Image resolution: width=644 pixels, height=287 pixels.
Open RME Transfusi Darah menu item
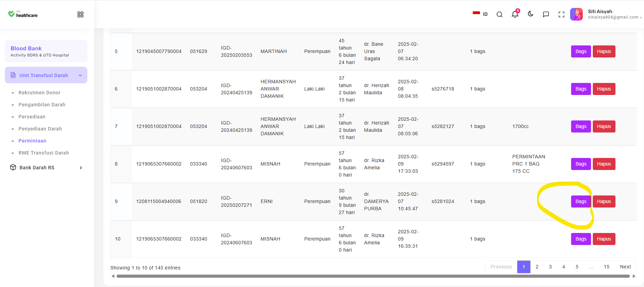pyautogui.click(x=44, y=153)
